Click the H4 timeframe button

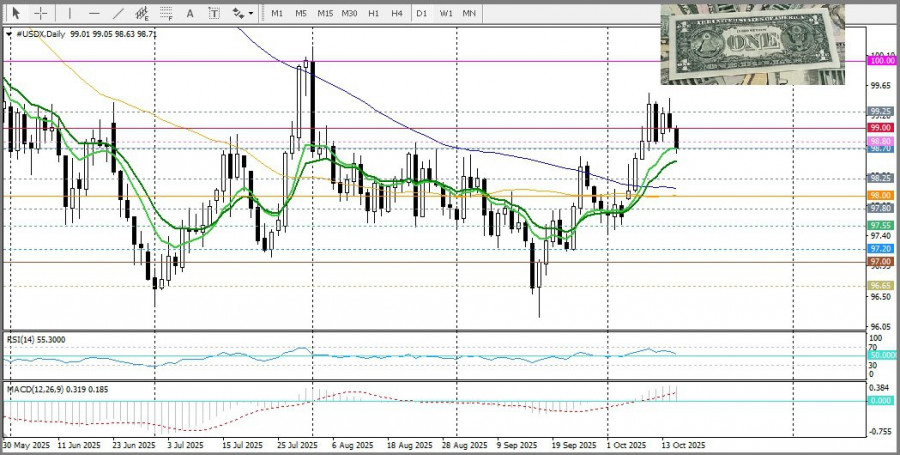(397, 13)
